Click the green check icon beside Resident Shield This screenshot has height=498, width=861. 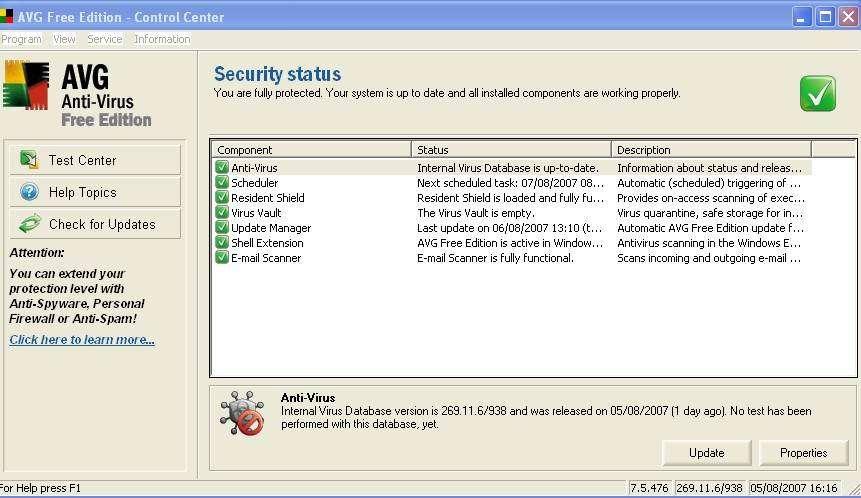click(x=222, y=198)
